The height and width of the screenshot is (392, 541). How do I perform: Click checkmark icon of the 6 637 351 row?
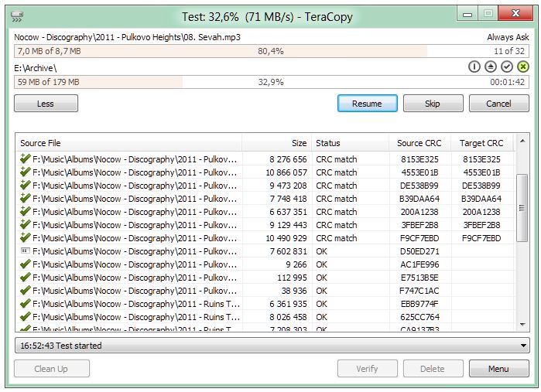[x=26, y=211]
